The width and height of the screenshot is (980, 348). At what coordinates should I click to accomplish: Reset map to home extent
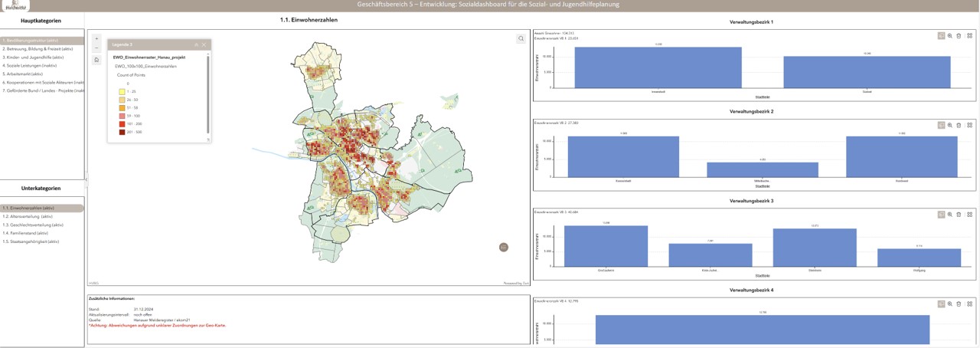click(x=96, y=60)
